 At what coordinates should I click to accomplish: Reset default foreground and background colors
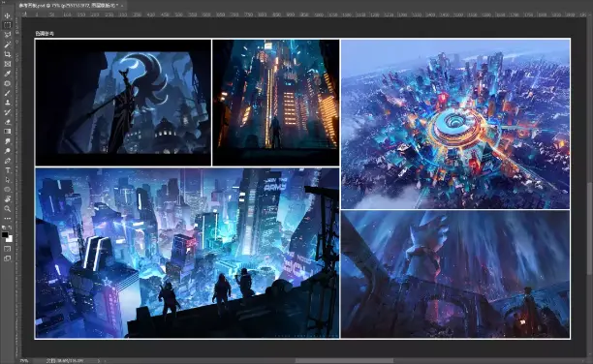(x=4, y=227)
